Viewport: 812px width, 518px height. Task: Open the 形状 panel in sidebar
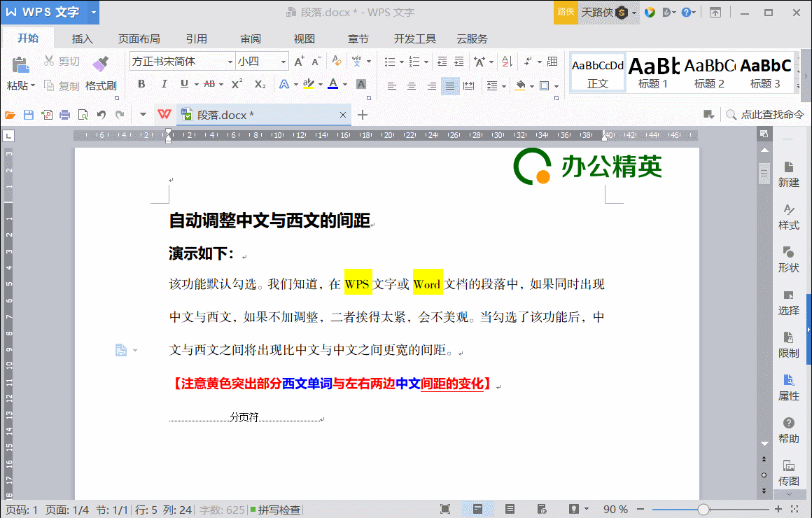788,260
